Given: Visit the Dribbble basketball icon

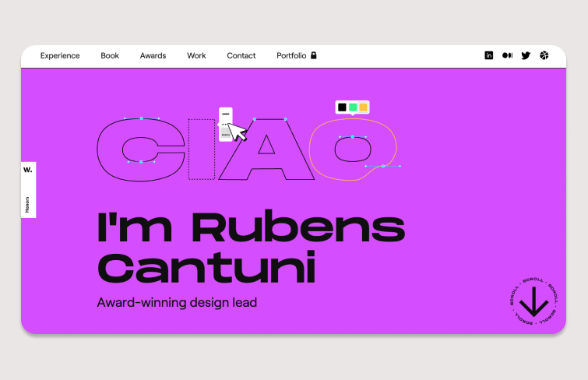Looking at the screenshot, I should (544, 55).
